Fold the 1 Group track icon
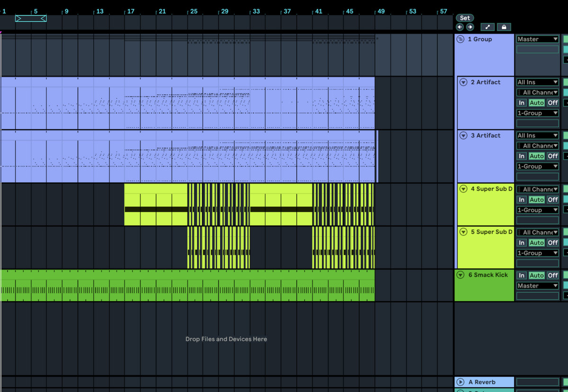The image size is (568, 392). point(460,39)
